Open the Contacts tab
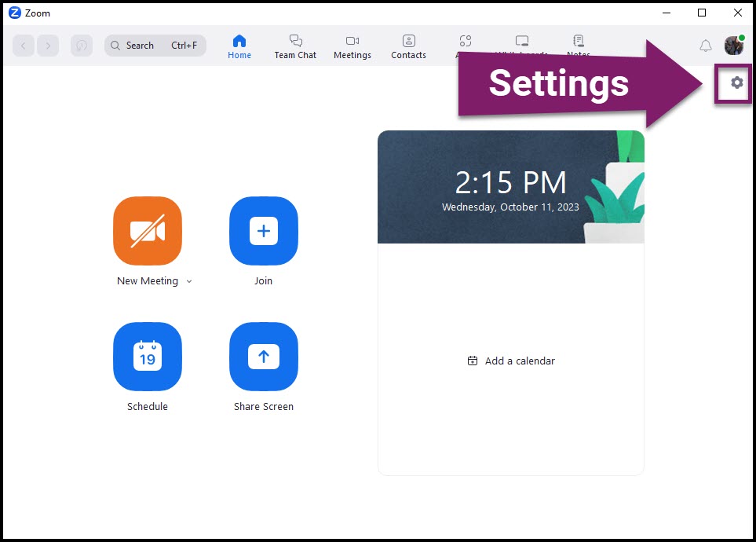Image resolution: width=756 pixels, height=542 pixels. (408, 47)
